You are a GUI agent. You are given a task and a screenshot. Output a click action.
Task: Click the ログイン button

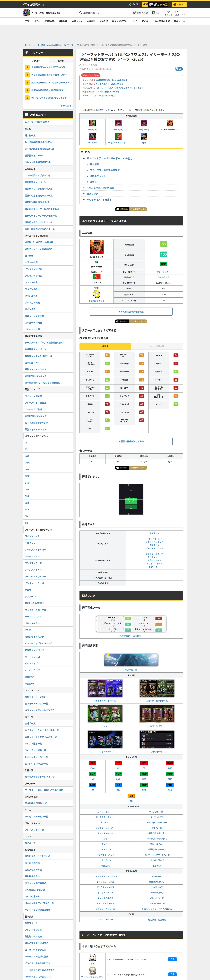pyautogui.click(x=179, y=5)
